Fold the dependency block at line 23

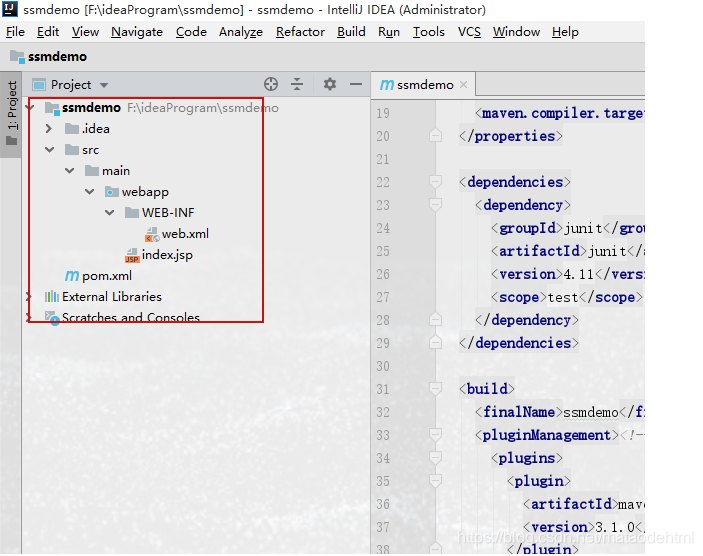435,204
